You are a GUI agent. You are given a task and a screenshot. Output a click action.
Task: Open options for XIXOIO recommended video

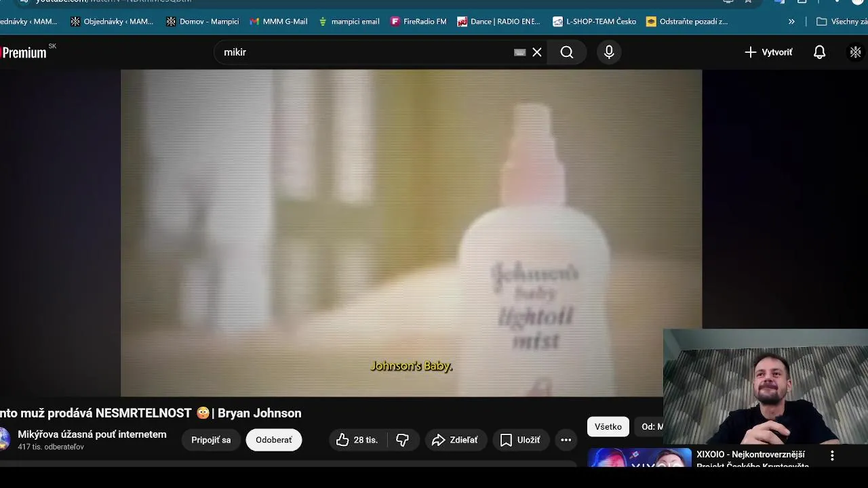[832, 455]
